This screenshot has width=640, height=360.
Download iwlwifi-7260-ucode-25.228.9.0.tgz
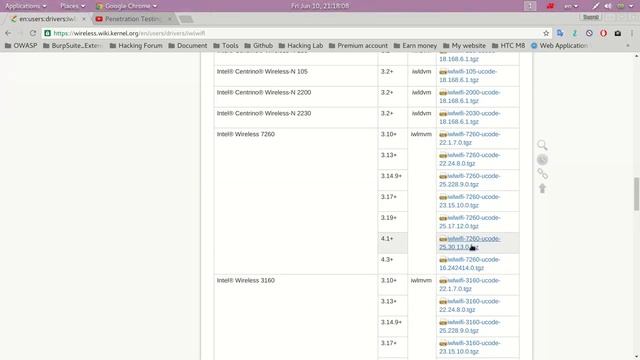470,180
